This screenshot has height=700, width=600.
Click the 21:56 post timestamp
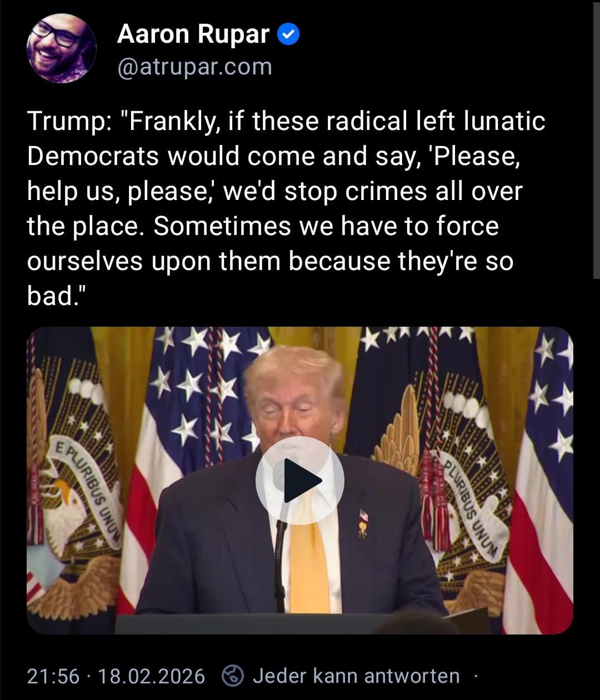click(x=53, y=677)
